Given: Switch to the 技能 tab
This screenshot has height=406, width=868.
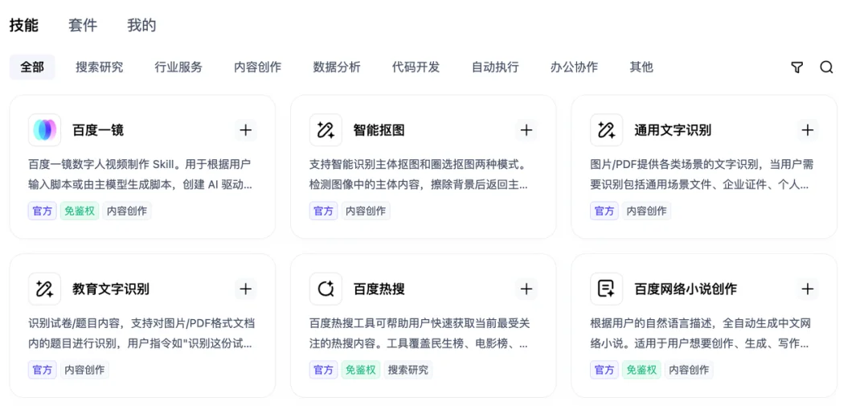Looking at the screenshot, I should click(24, 26).
